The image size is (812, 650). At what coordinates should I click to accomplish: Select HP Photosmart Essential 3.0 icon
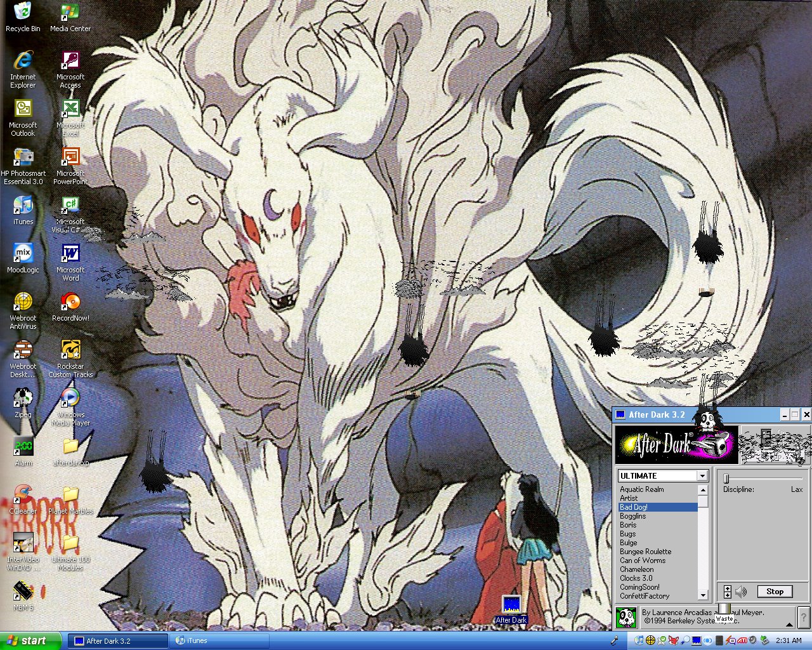pos(23,166)
